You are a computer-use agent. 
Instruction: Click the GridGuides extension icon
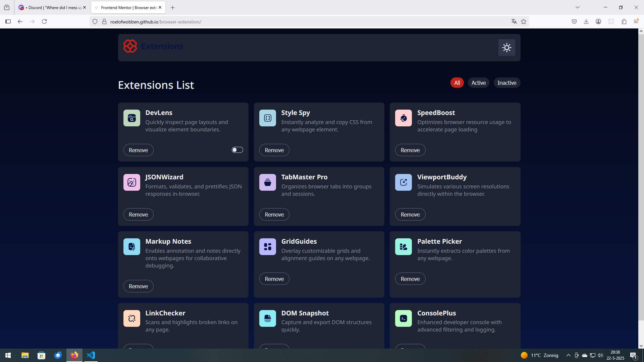click(267, 247)
